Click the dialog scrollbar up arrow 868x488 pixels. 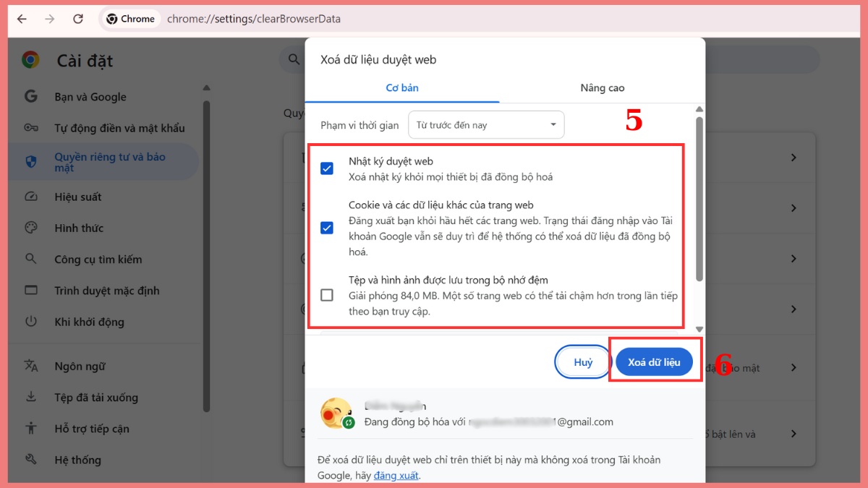coord(699,111)
